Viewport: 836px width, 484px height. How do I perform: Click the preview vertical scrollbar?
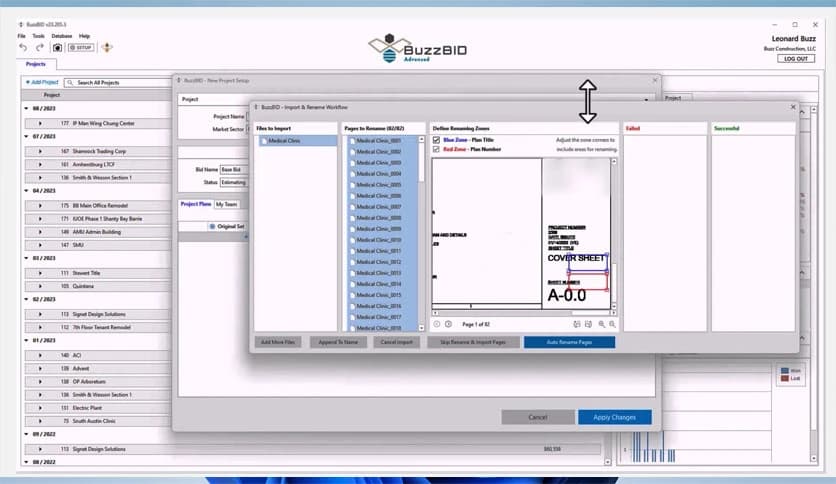click(614, 233)
